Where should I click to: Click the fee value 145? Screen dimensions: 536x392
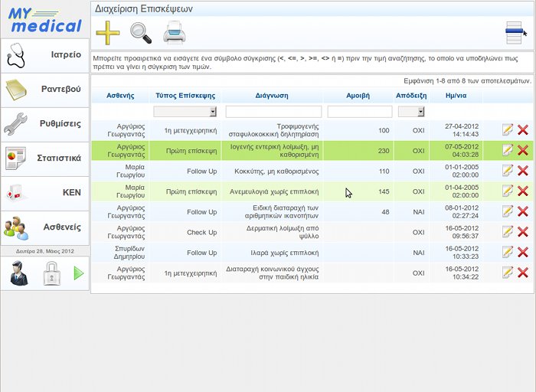[x=384, y=191]
